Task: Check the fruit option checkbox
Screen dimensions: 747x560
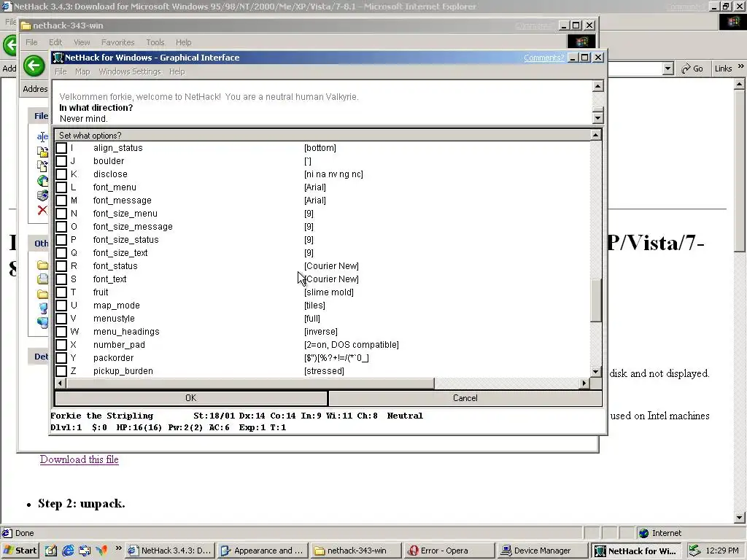Action: pyautogui.click(x=61, y=292)
